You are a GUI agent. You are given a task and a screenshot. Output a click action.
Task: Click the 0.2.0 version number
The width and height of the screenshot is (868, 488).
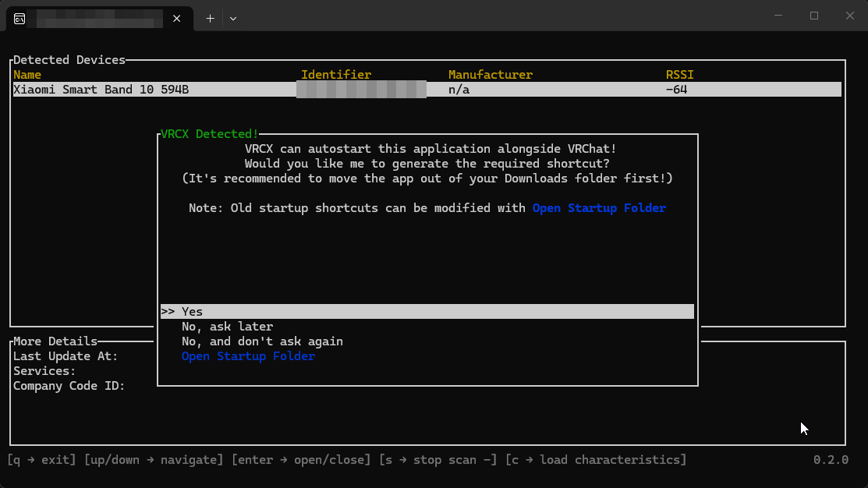click(831, 460)
